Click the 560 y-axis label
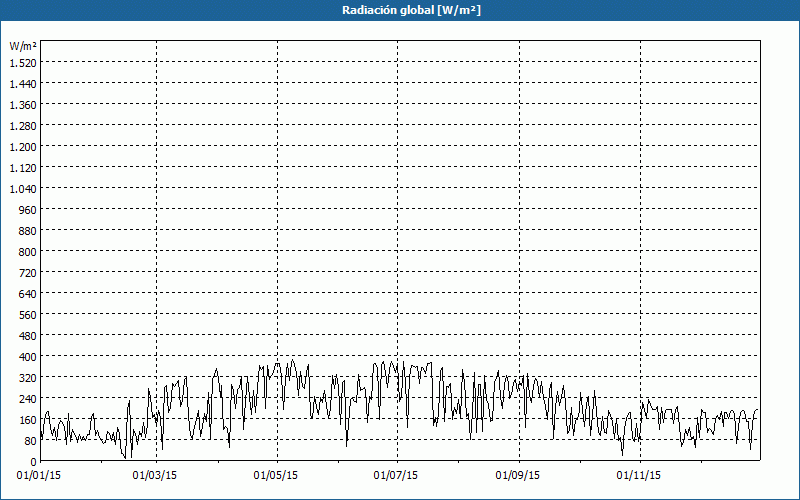800x500 pixels. 28,315
